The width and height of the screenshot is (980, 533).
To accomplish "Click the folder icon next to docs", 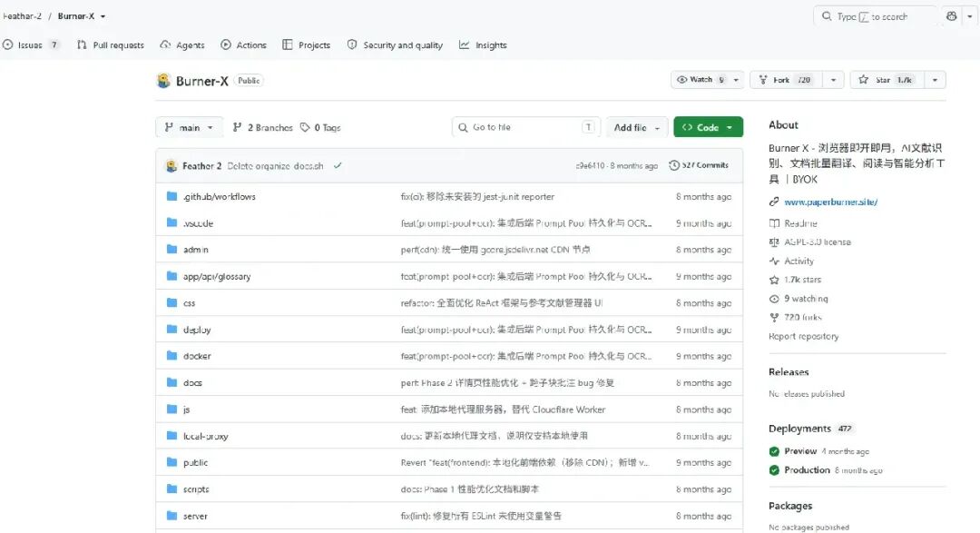I will point(171,382).
